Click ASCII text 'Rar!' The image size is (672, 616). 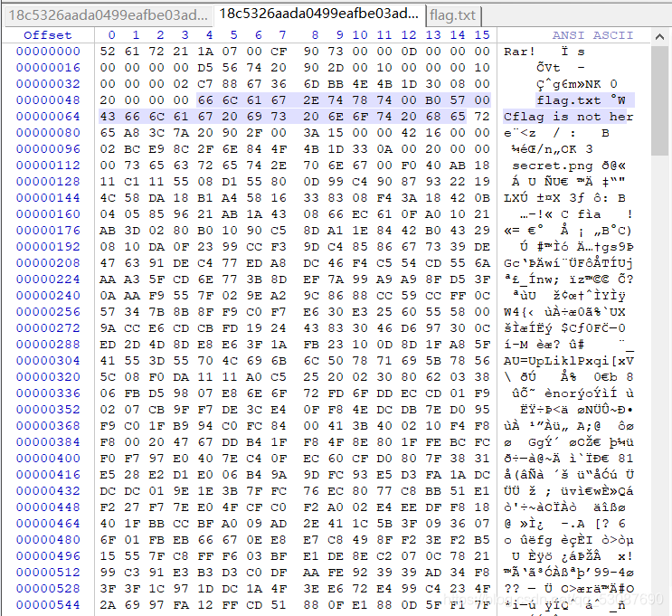519,52
